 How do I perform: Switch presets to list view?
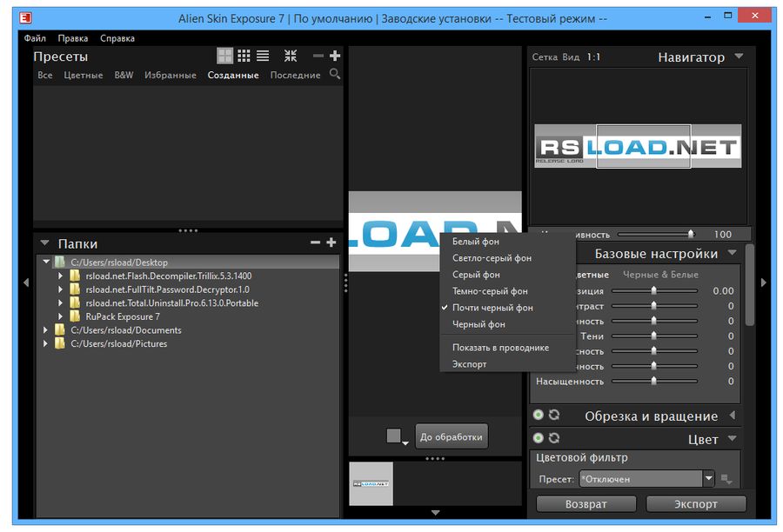(263, 56)
